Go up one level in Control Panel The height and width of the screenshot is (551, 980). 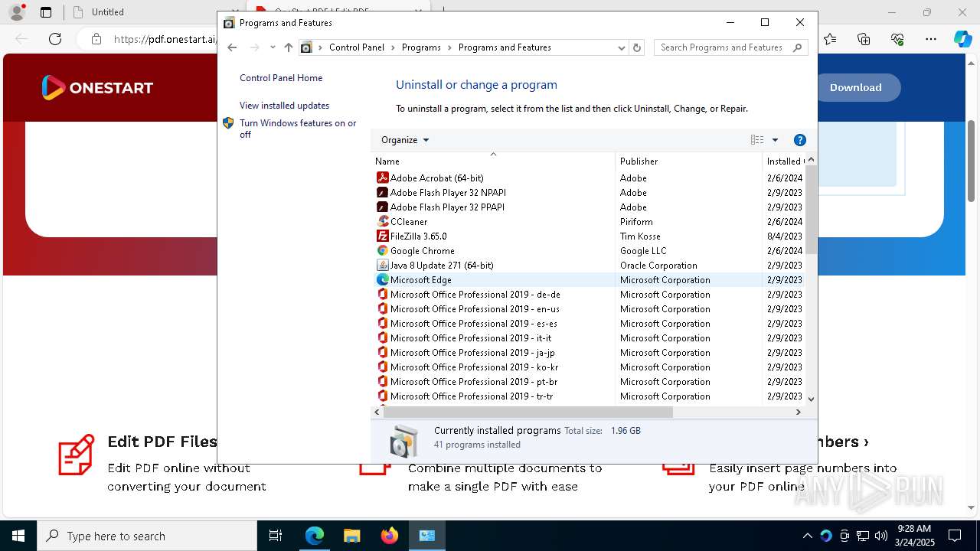(289, 47)
